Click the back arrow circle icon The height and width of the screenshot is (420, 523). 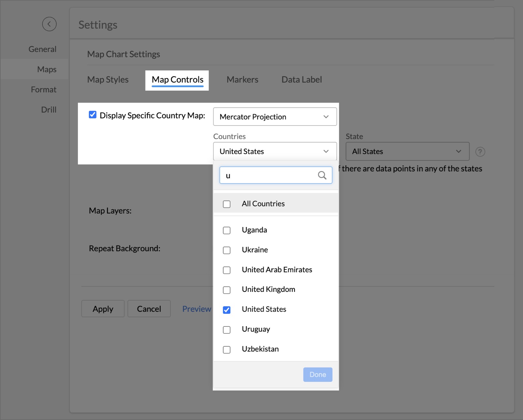(x=49, y=24)
